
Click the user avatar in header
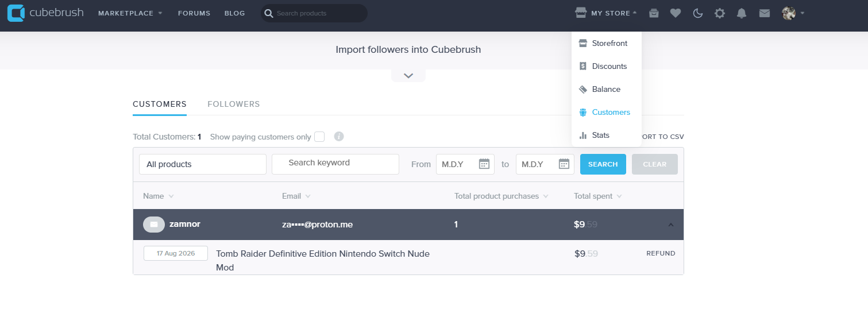click(789, 13)
